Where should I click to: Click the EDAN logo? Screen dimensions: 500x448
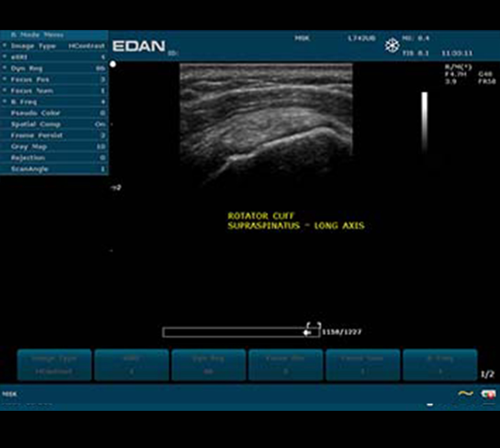coord(139,46)
